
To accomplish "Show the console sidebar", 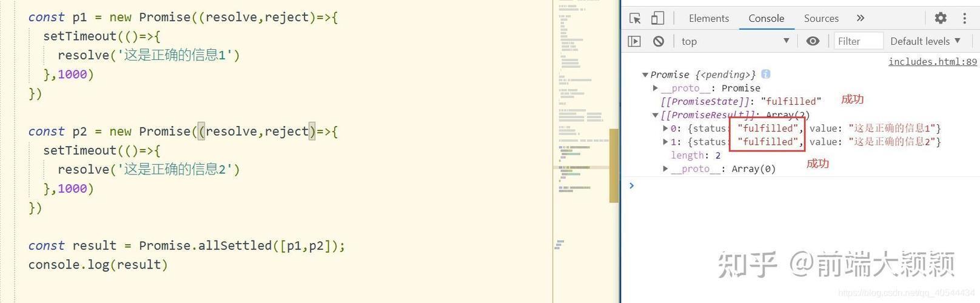I will coord(634,41).
